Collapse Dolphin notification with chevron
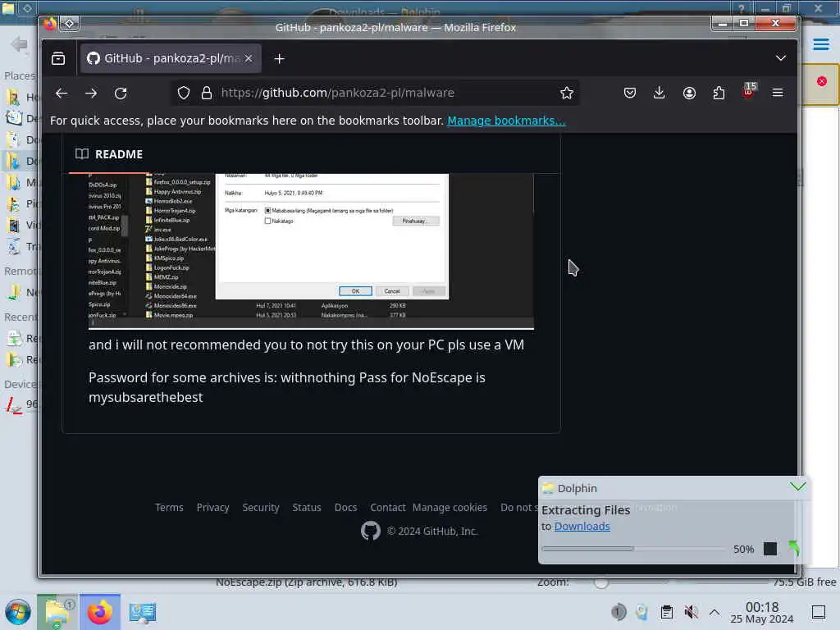The width and height of the screenshot is (840, 630). tap(797, 486)
